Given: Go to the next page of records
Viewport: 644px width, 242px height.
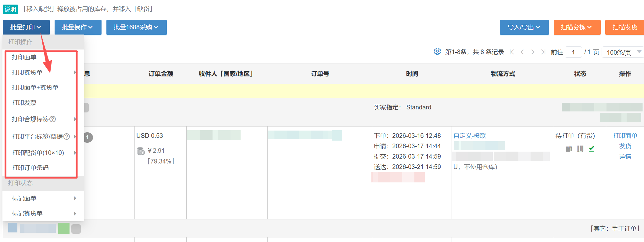Looking at the screenshot, I should pyautogui.click(x=533, y=52).
